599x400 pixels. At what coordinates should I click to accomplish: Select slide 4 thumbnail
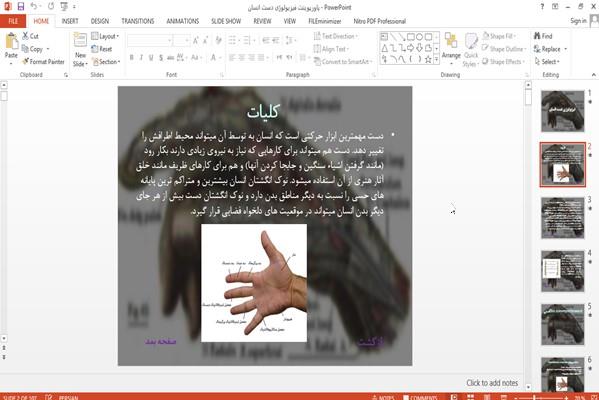point(562,271)
